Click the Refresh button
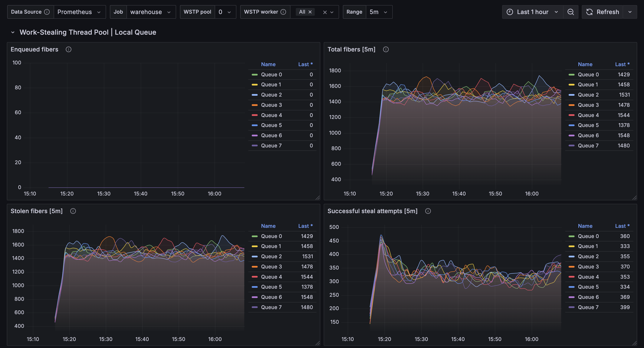Viewport: 644px width, 348px height. pos(602,12)
